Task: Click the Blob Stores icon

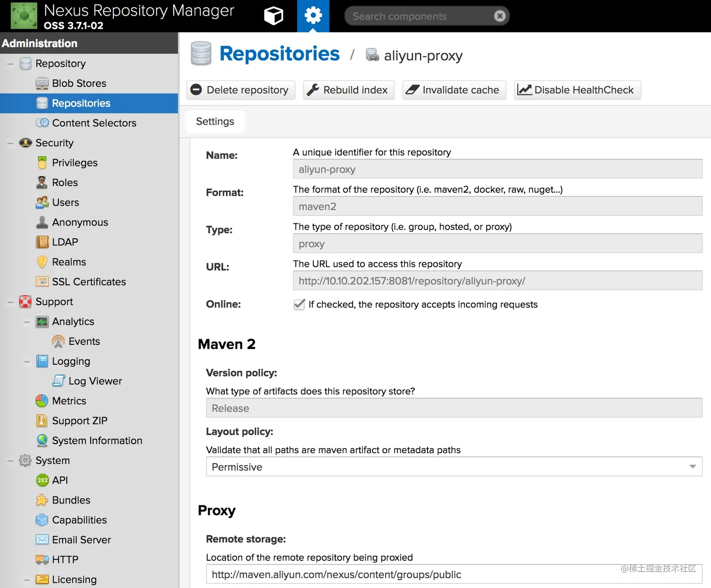Action: pos(42,83)
